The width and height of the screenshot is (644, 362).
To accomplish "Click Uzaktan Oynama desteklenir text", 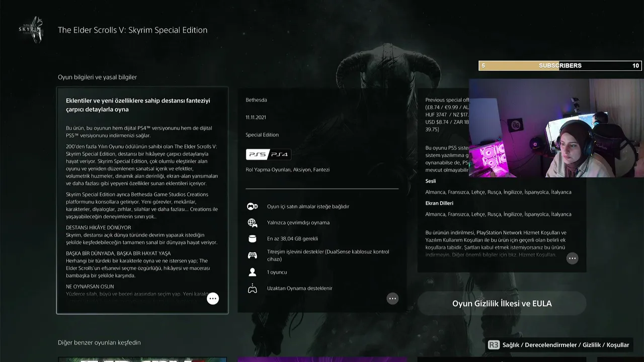I will tap(299, 289).
